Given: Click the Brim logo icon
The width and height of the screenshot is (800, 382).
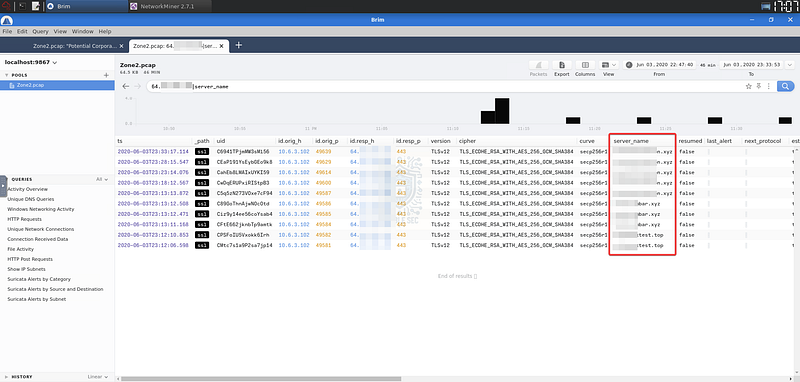Looking at the screenshot, I should click(7, 20).
